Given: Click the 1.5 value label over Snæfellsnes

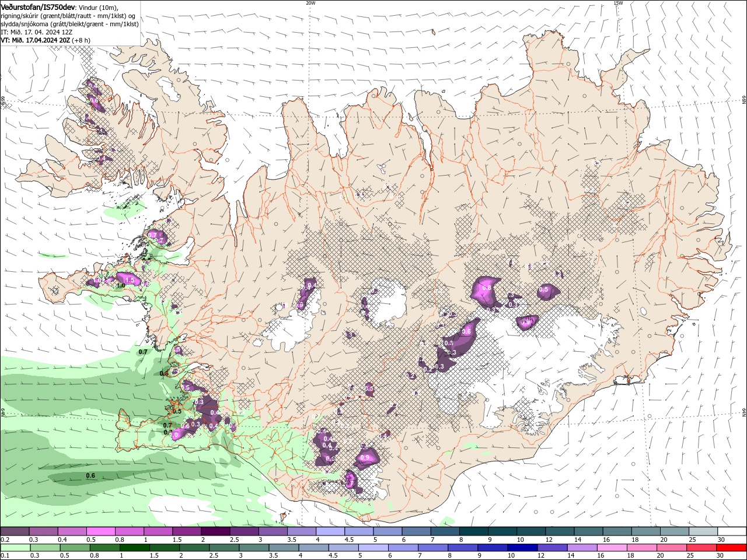Looking at the screenshot, I should [130, 281].
